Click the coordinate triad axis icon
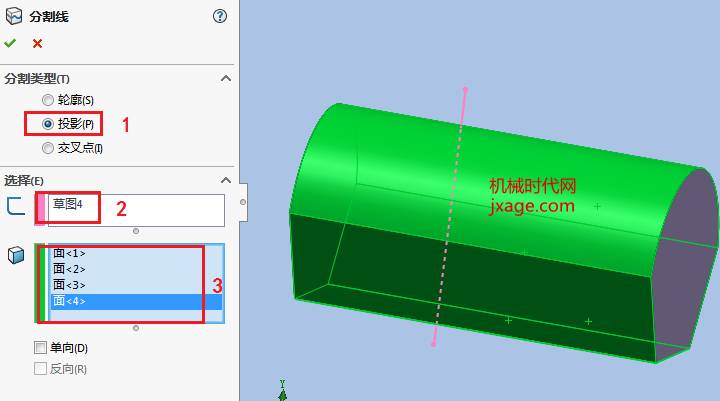 [x=282, y=391]
